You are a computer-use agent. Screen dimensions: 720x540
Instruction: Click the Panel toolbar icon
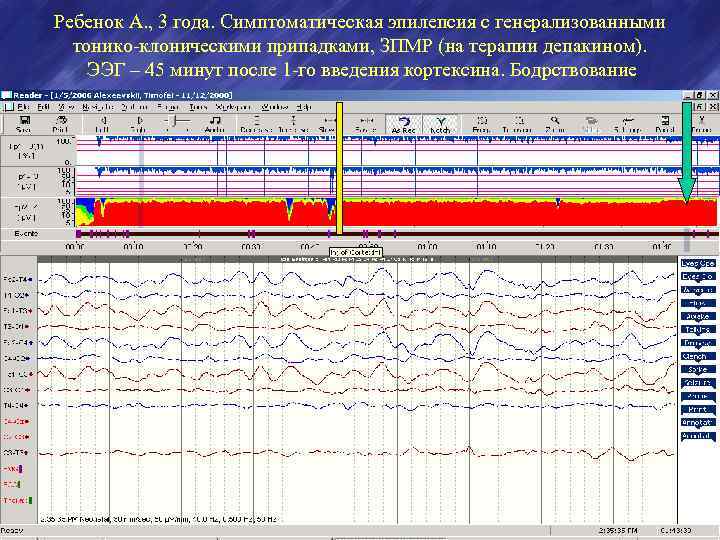pyautogui.click(x=665, y=124)
